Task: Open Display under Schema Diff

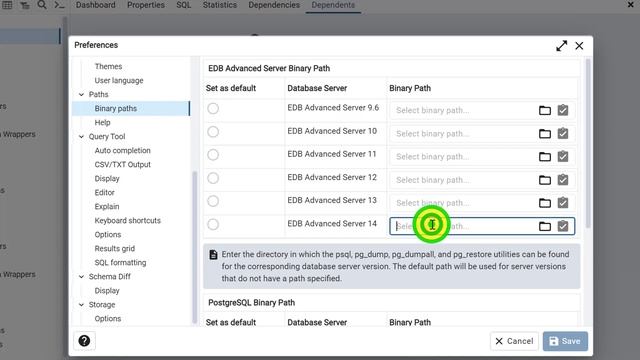Action: pos(107,291)
